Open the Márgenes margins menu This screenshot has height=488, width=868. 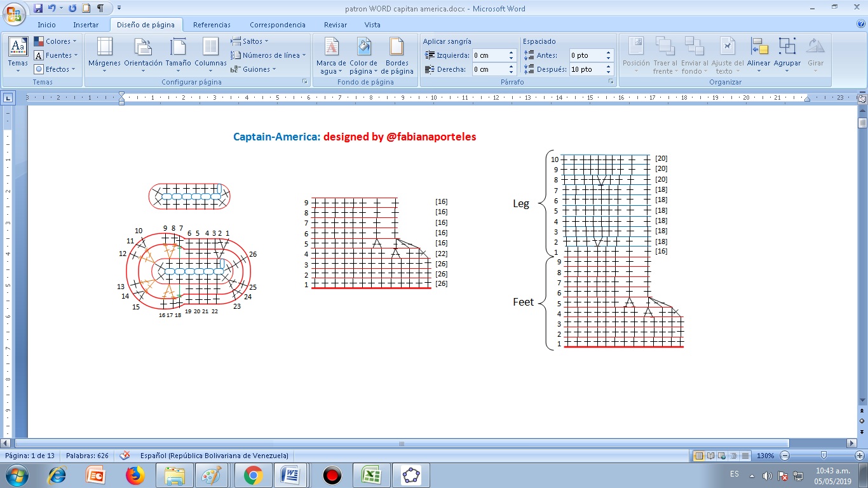point(104,55)
